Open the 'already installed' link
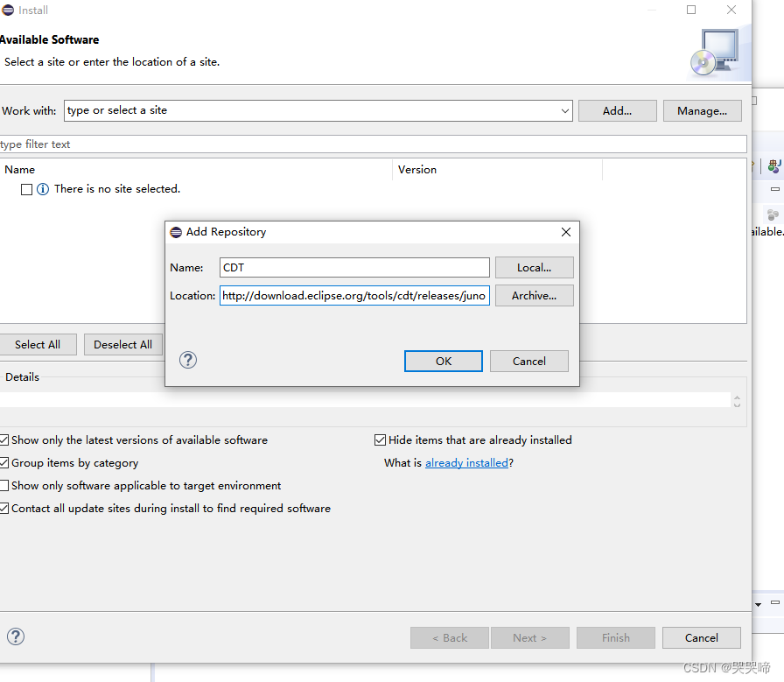This screenshot has height=682, width=784. [x=466, y=463]
